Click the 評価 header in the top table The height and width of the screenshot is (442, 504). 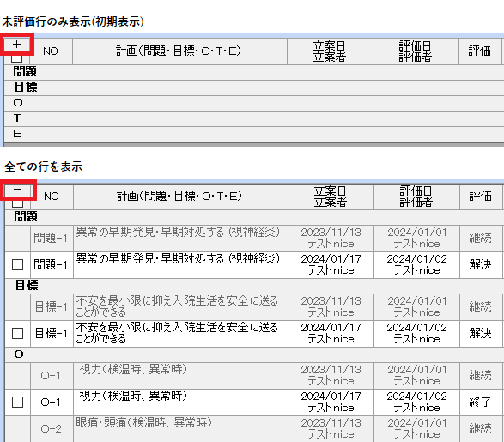click(x=480, y=51)
